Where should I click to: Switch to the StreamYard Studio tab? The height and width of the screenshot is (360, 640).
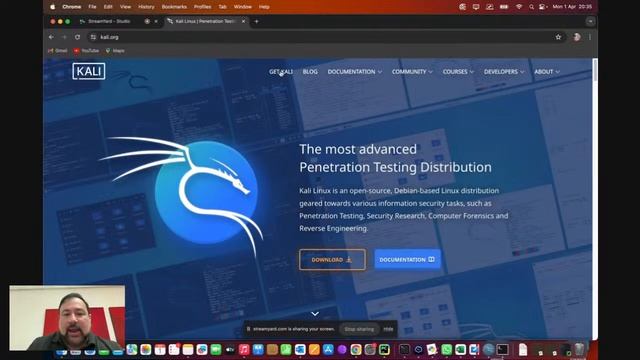pyautogui.click(x=118, y=21)
